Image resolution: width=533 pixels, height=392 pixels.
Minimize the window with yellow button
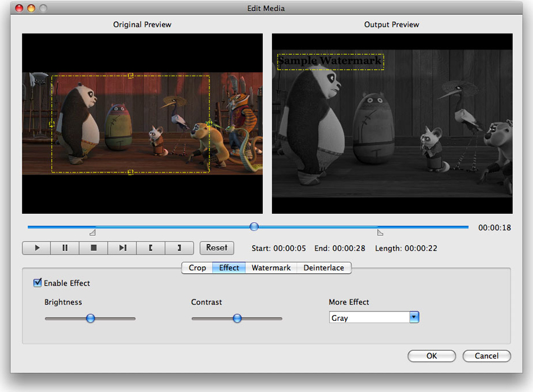[31, 8]
